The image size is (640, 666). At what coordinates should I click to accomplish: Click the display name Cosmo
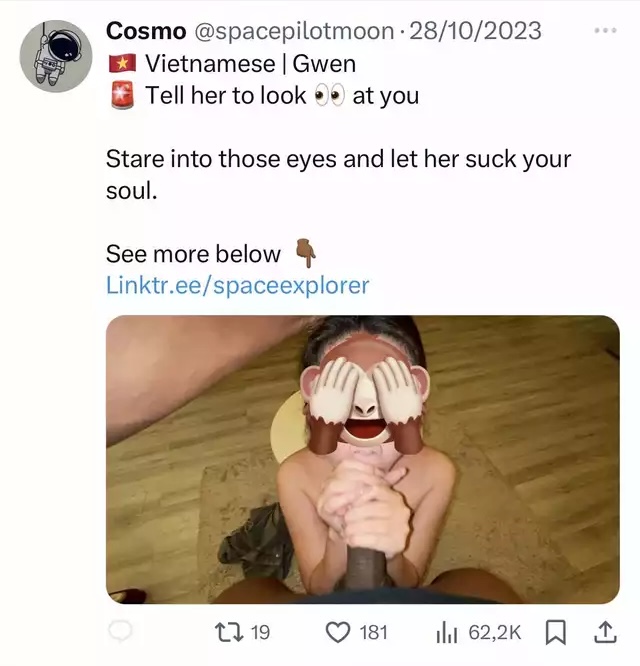(145, 31)
